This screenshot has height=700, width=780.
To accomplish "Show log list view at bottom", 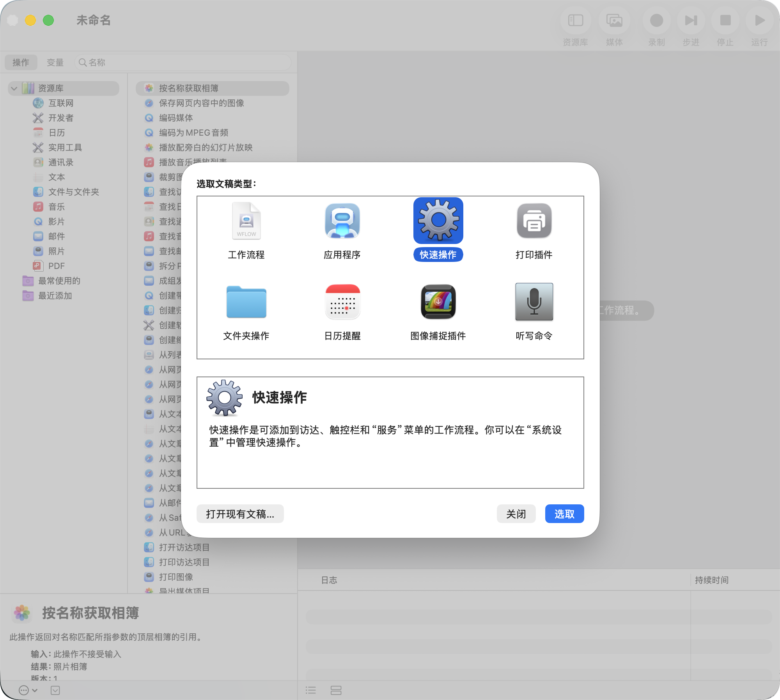I will tap(311, 690).
